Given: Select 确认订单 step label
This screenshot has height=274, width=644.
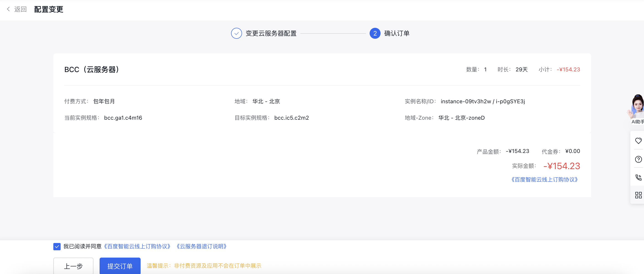Looking at the screenshot, I should 397,33.
